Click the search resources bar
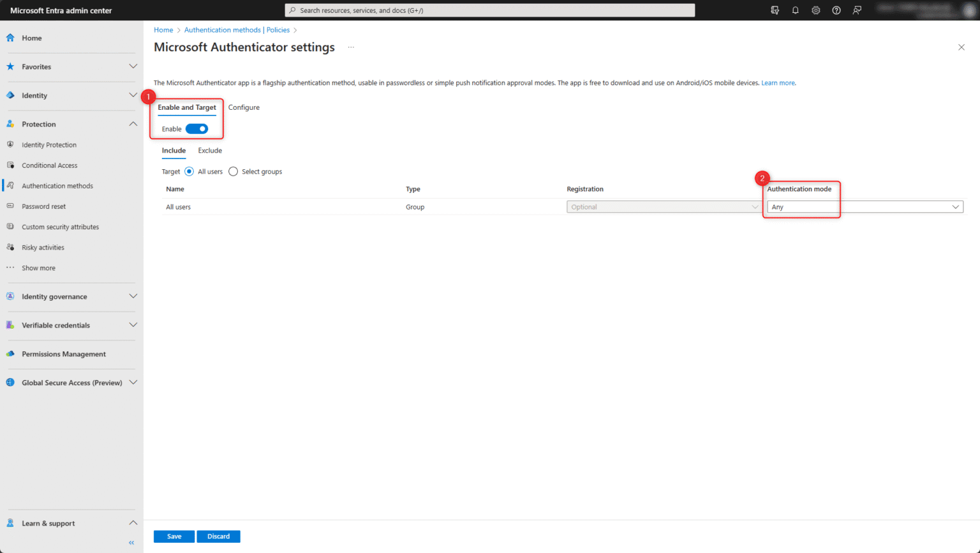This screenshot has width=980, height=553. pyautogui.click(x=489, y=10)
